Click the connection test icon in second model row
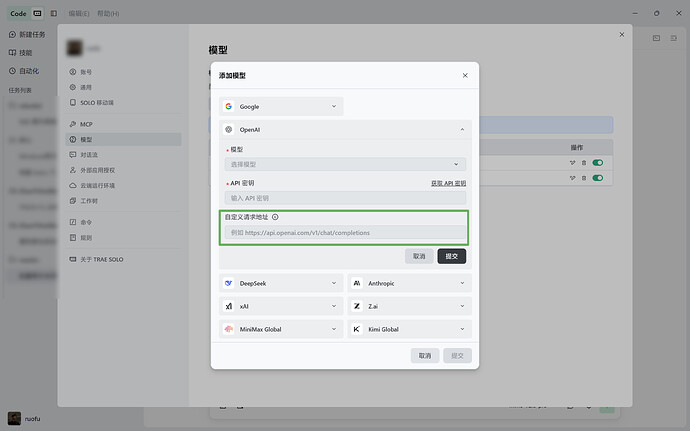The height and width of the screenshot is (431, 690). pyautogui.click(x=573, y=178)
